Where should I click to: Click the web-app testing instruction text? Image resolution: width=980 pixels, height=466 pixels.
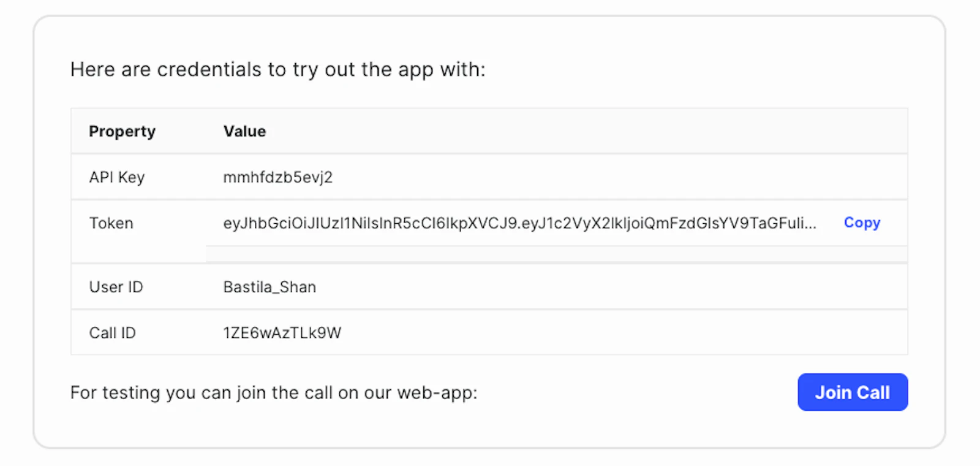(x=274, y=392)
